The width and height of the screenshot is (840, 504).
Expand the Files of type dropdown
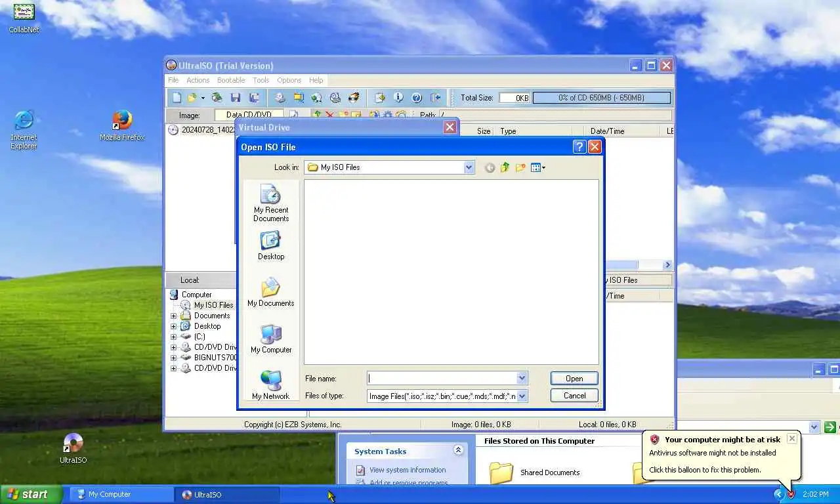tap(522, 396)
